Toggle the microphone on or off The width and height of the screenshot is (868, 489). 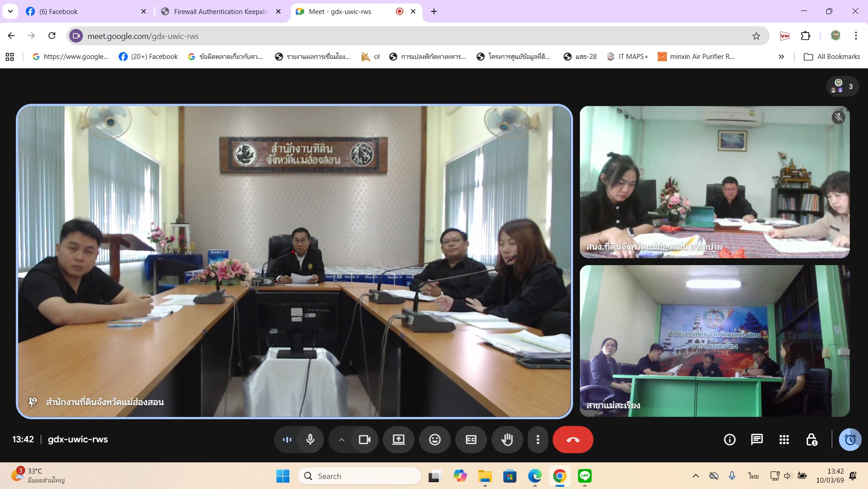point(310,440)
